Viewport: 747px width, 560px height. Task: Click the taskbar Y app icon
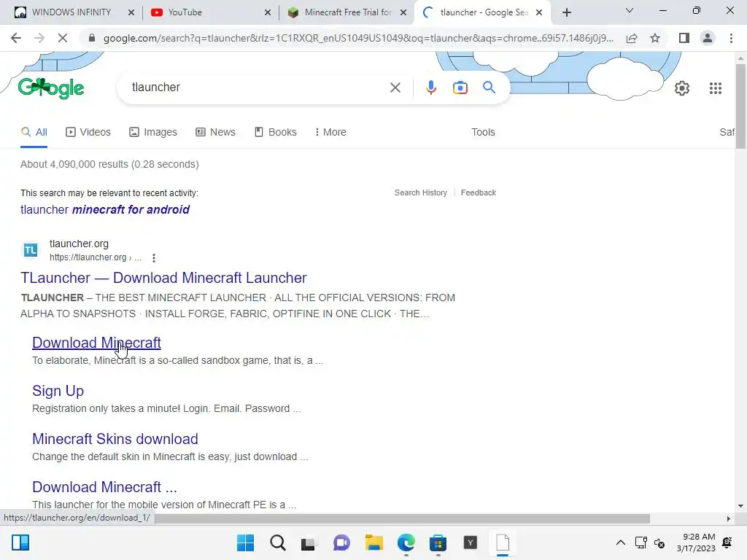click(x=471, y=542)
